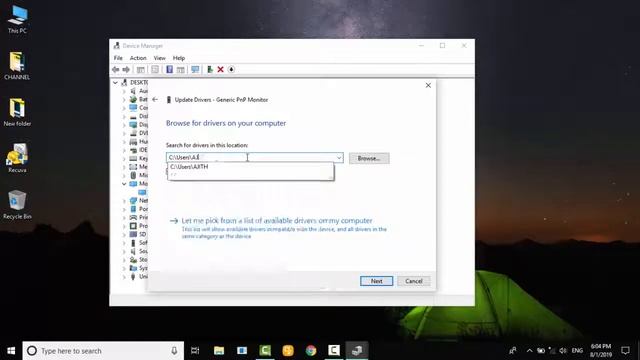Screen dimensions: 640x360
Task: Click the red X uninstall device icon
Action: (220, 70)
